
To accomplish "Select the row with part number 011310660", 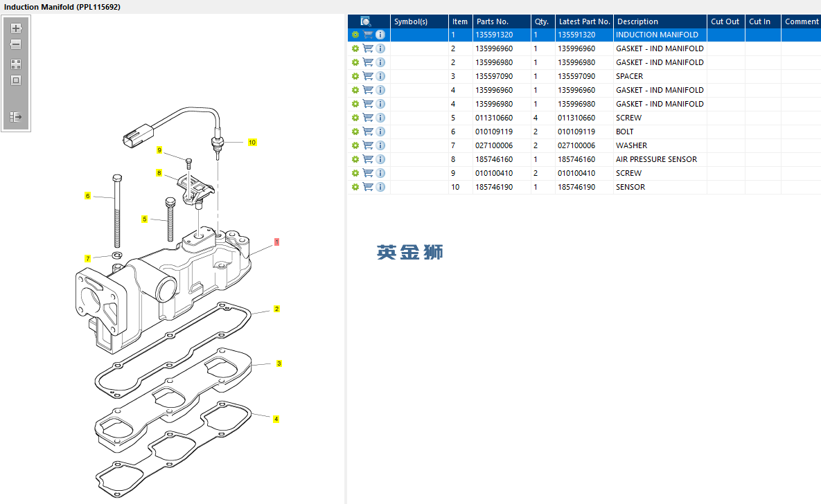I will click(x=493, y=118).
